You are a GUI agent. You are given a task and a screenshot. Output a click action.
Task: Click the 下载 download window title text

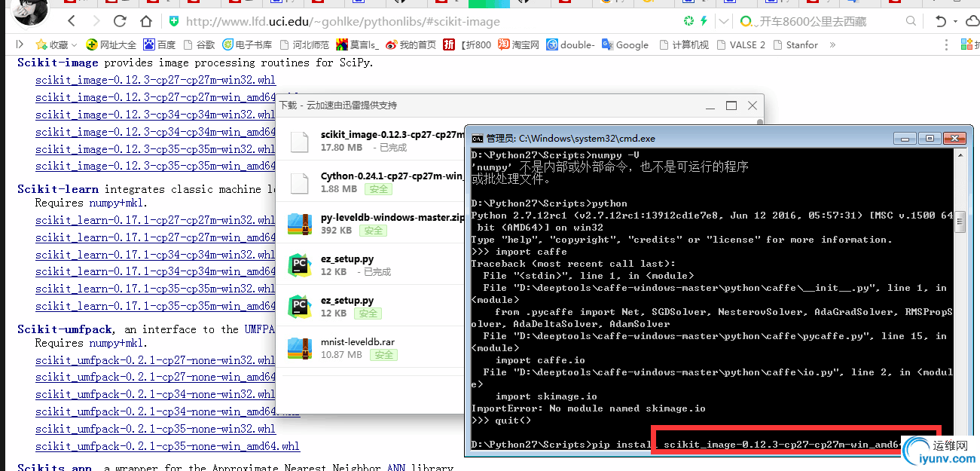pyautogui.click(x=338, y=105)
